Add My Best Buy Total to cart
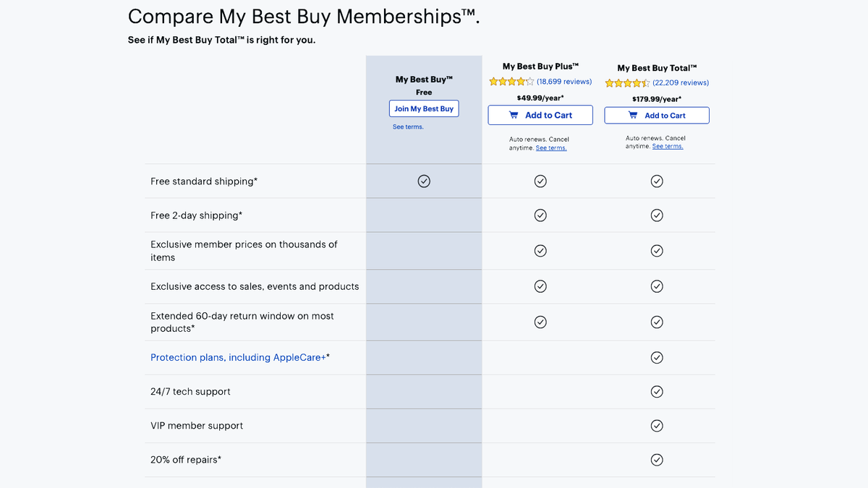 pyautogui.click(x=657, y=115)
